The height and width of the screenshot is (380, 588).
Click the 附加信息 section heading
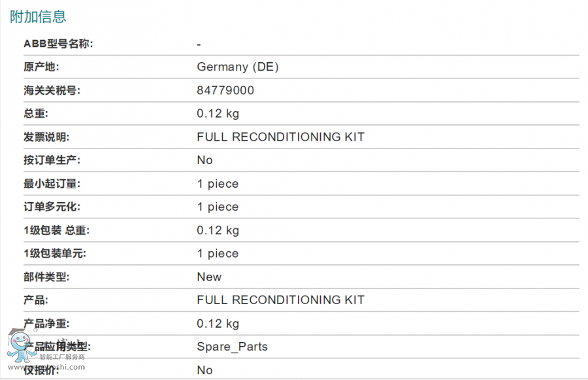(x=38, y=17)
